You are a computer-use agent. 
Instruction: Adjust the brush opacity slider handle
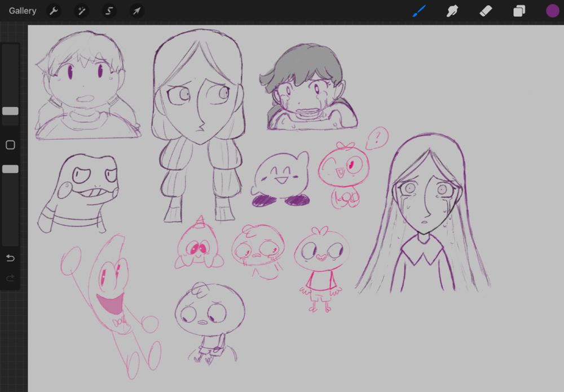click(x=10, y=169)
